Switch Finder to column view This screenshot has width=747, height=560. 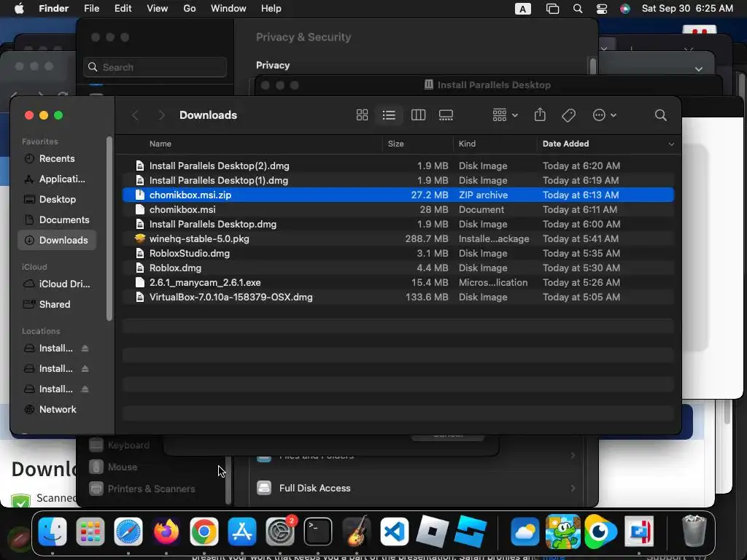[418, 115]
